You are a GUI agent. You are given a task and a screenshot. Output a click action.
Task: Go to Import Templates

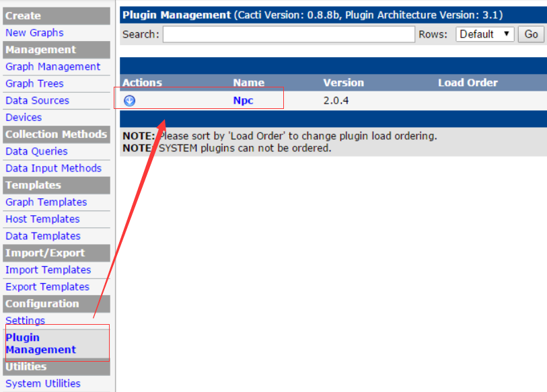[48, 270]
